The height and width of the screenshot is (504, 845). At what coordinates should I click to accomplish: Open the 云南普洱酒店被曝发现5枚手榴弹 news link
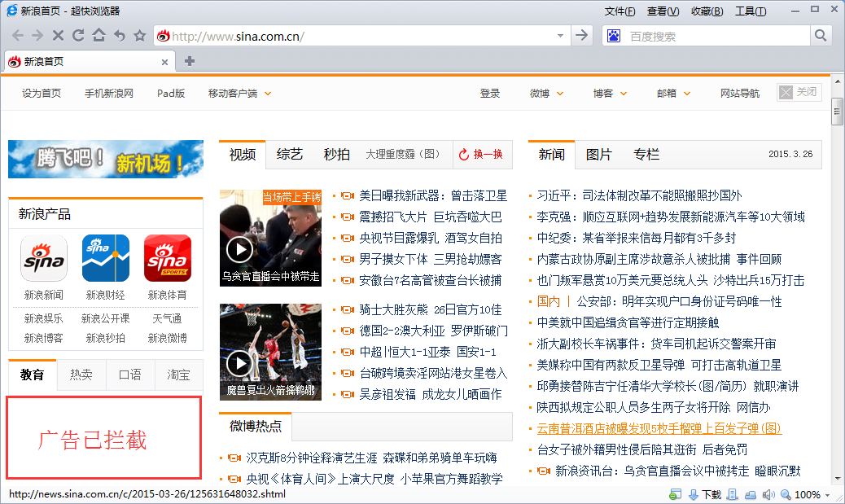tap(659, 428)
